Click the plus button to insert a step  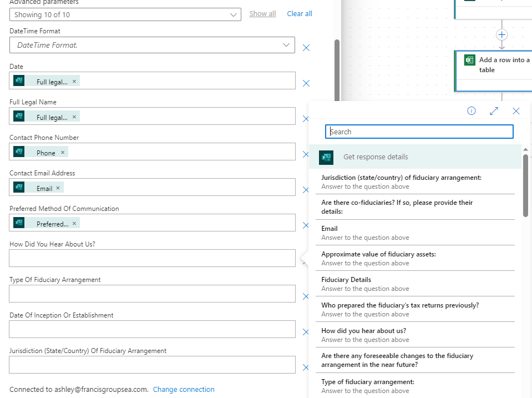click(502, 34)
